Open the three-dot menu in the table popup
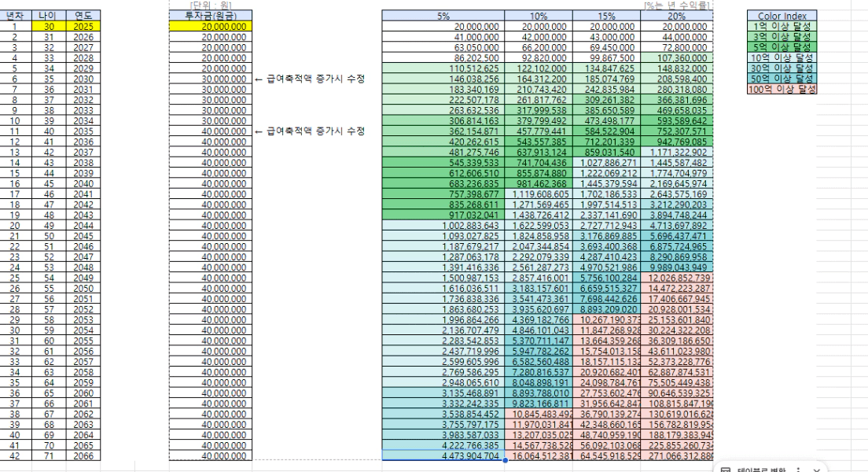868x472 pixels. click(x=798, y=468)
